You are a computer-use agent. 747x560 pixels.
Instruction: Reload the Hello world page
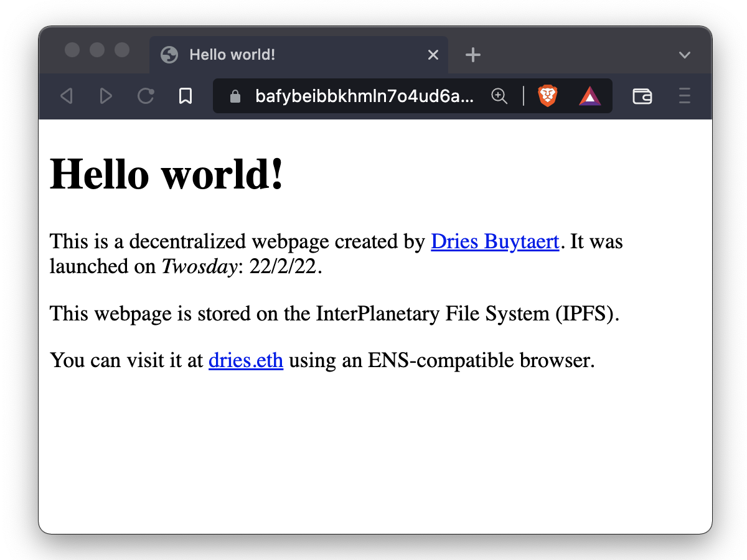click(x=145, y=96)
